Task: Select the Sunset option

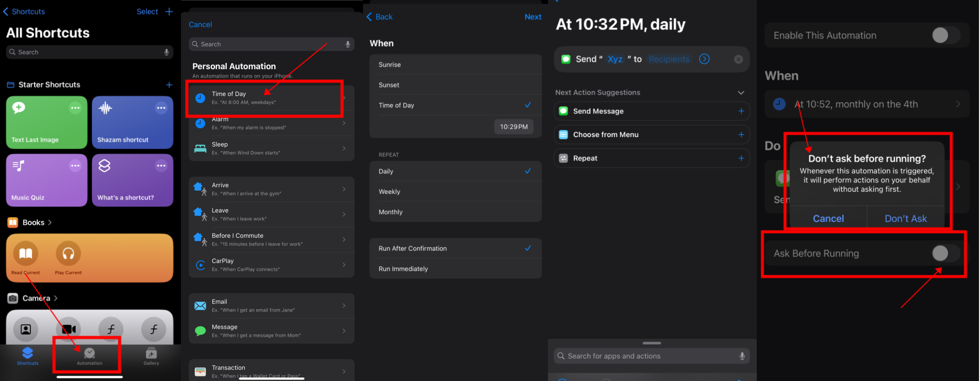Action: [x=456, y=85]
